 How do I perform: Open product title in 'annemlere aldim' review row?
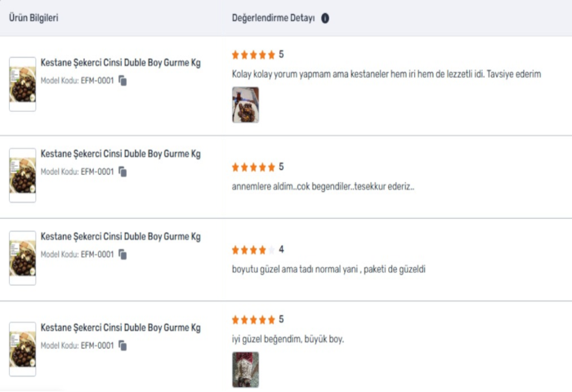click(121, 154)
